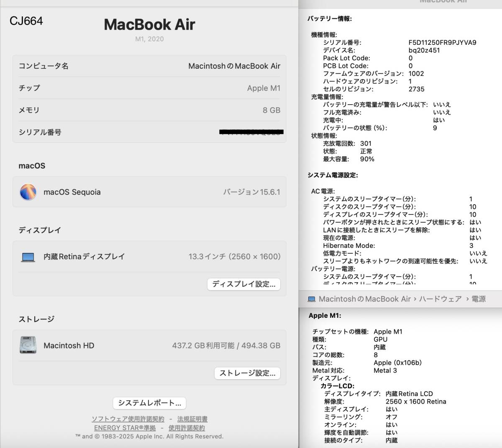
Task: Click 13.3インチ (2560 × 1600) text
Action: (234, 256)
